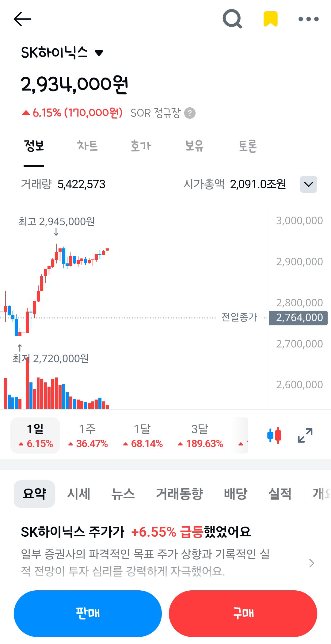The image size is (331, 644).
Task: Switch to candlestick chart type icon
Action: (274, 435)
